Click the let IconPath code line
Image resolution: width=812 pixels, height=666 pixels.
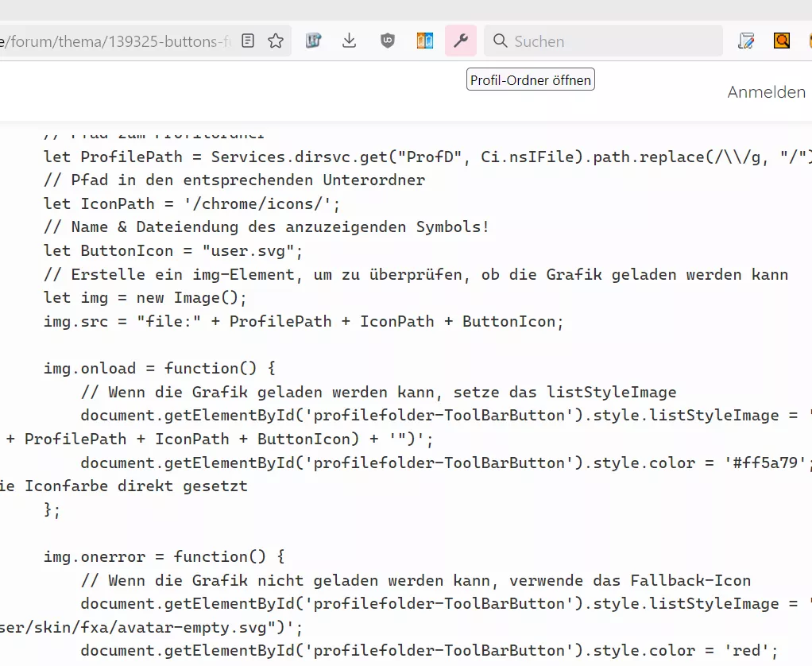pos(191,203)
